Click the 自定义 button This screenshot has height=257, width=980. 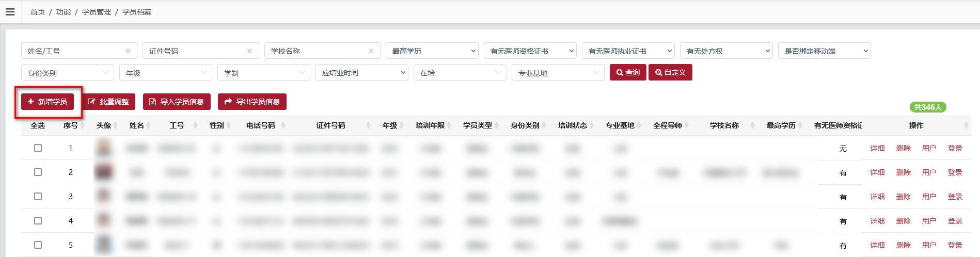click(670, 72)
